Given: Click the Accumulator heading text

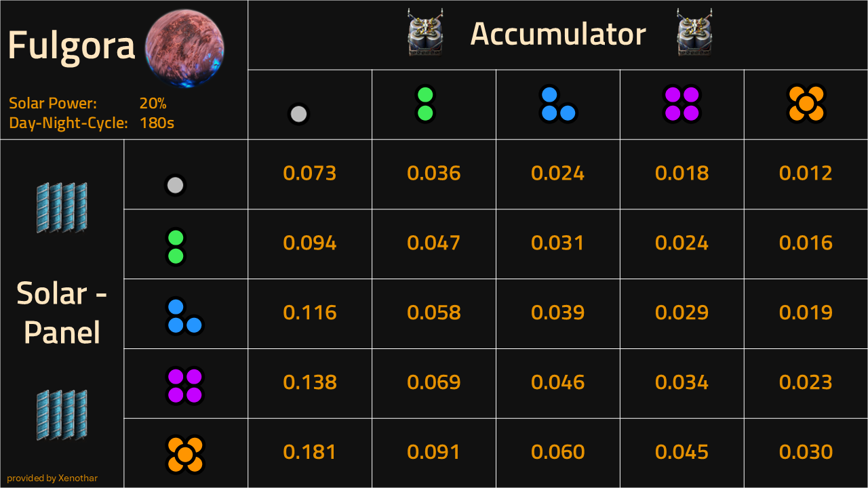Looking at the screenshot, I should pyautogui.click(x=558, y=33).
